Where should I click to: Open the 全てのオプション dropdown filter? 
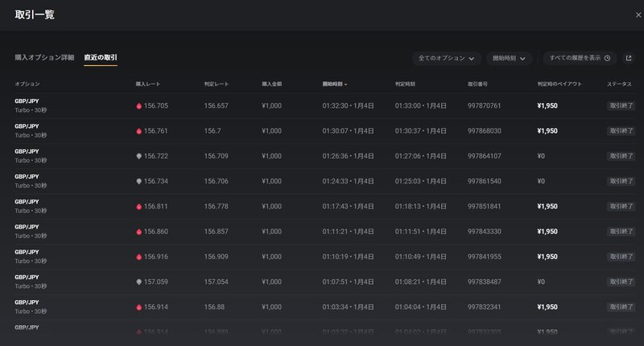pyautogui.click(x=446, y=58)
